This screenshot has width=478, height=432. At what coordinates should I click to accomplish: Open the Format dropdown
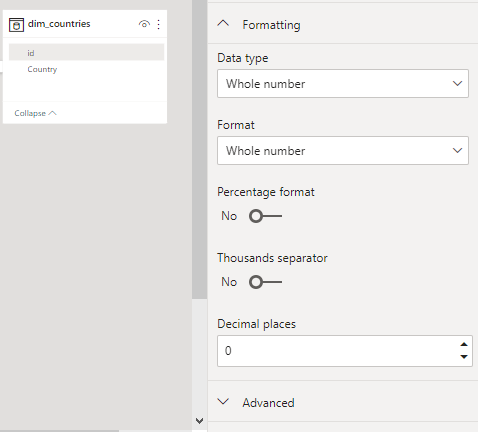coord(343,150)
